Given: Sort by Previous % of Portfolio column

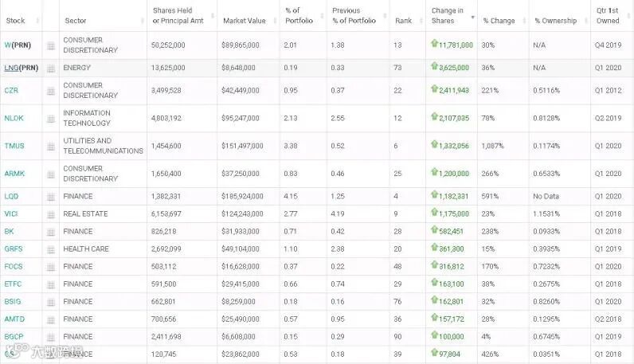Looking at the screenshot, I should pyautogui.click(x=358, y=16).
